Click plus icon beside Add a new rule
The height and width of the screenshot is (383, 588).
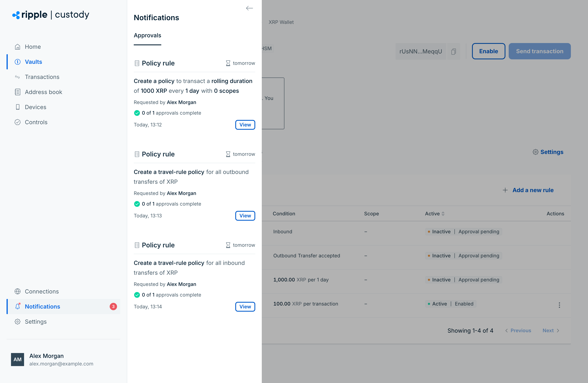coord(505,190)
